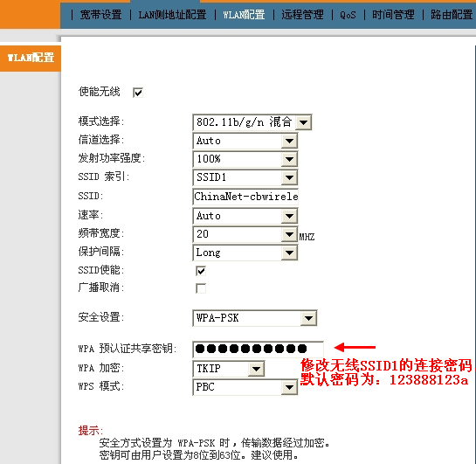The width and height of the screenshot is (476, 464).
Task: Open the 模式选择 802.11b/g/n dropdown
Action: click(252, 122)
